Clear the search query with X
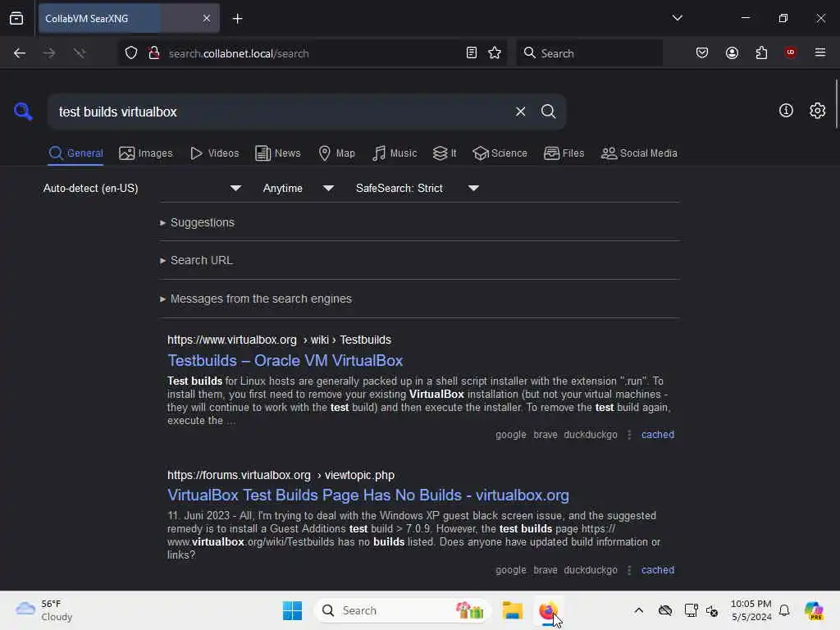This screenshot has width=840, height=630. 520,112
